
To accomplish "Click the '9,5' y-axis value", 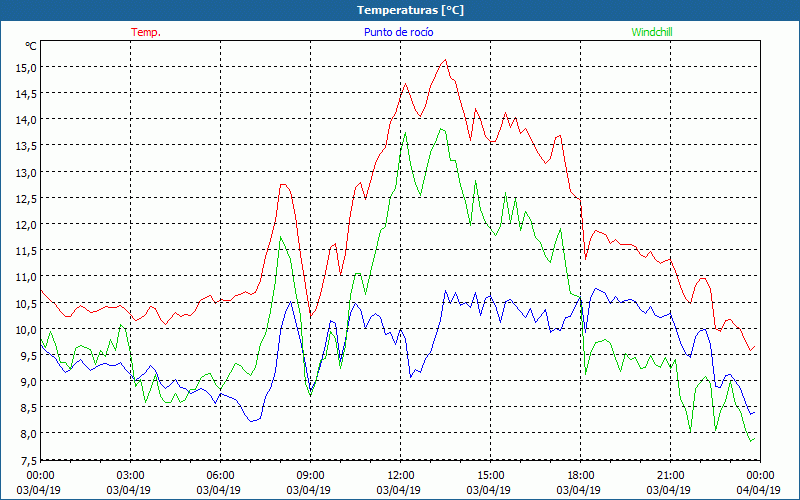I will [x=29, y=356].
